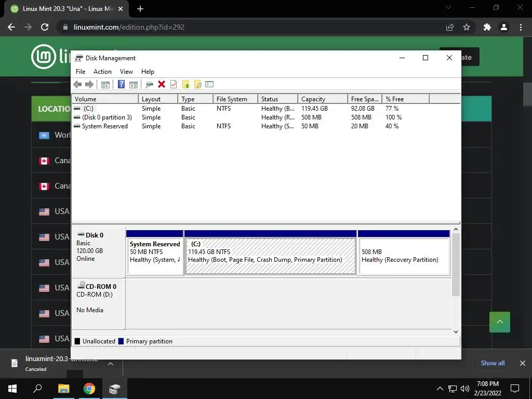Viewport: 532px width, 399px height.
Task: Show hidden system tray icons chevron
Action: coord(440,389)
